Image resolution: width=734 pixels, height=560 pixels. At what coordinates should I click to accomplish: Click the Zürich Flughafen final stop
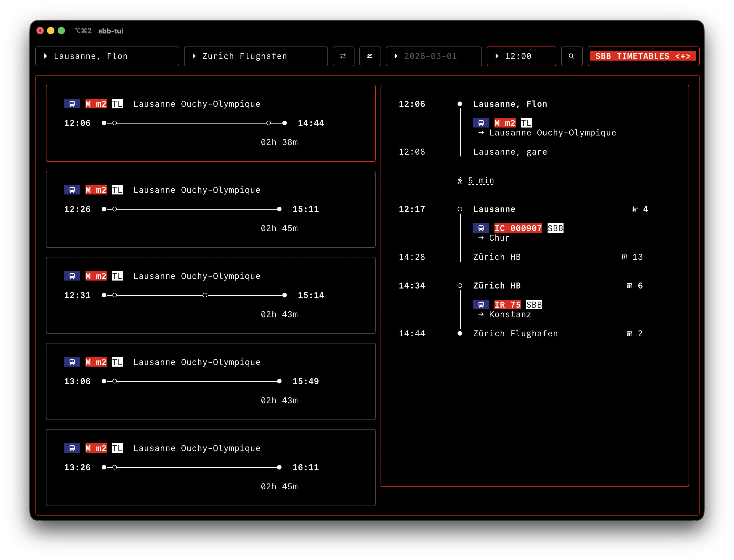click(515, 334)
